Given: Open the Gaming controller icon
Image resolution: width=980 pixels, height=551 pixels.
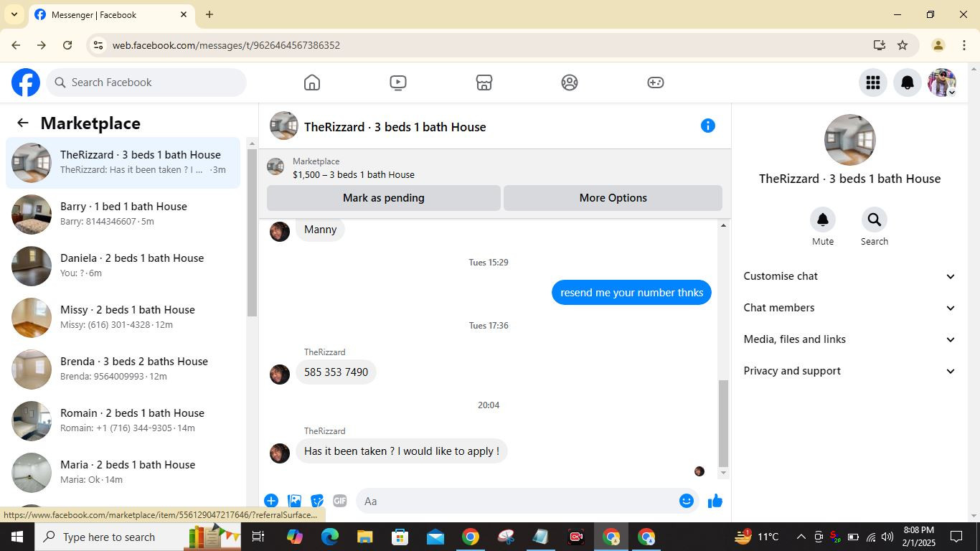Looking at the screenshot, I should (656, 83).
